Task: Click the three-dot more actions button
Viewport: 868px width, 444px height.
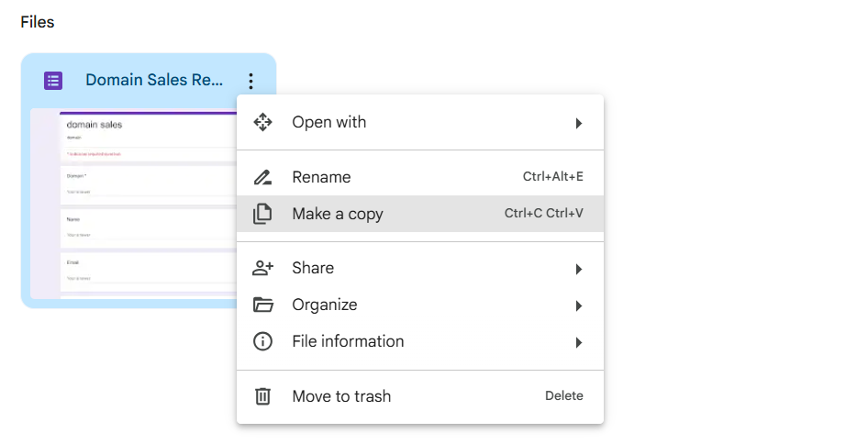Action: (x=250, y=81)
